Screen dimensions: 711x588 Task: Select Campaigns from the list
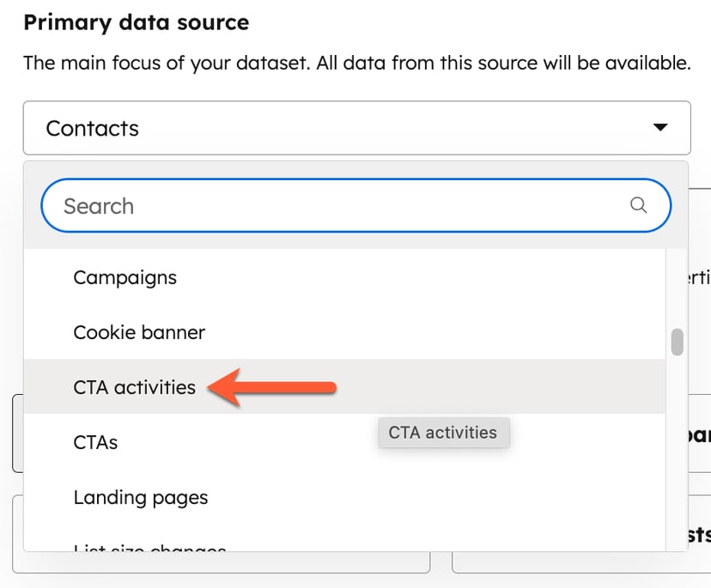(125, 277)
